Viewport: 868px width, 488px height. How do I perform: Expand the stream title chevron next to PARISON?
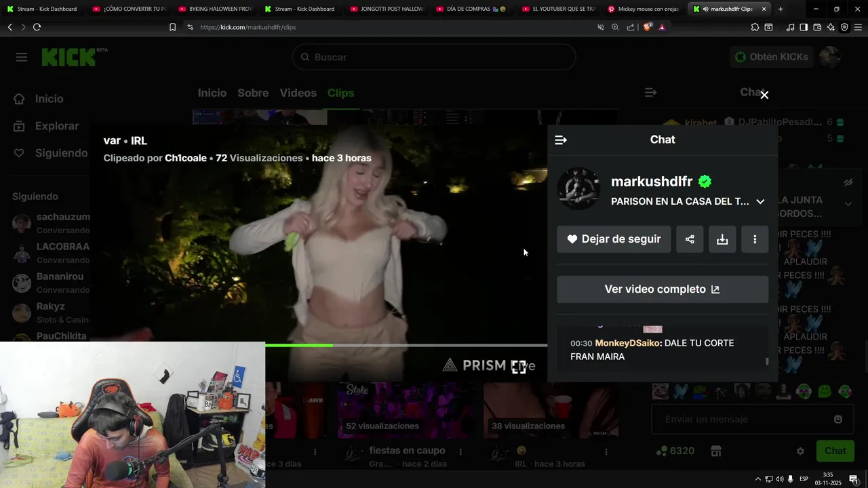pyautogui.click(x=760, y=202)
